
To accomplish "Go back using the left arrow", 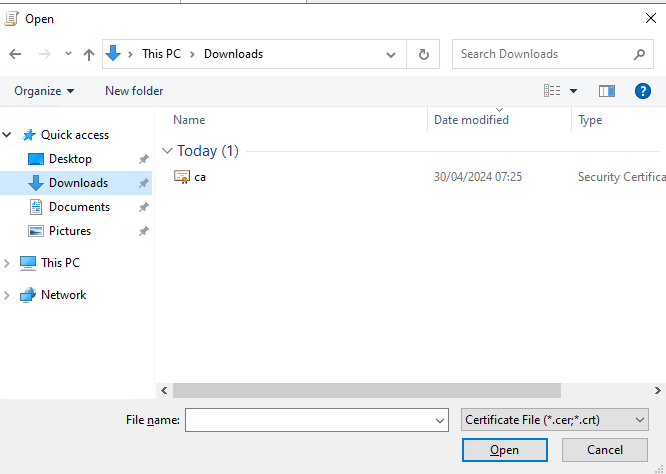I will 15,54.
